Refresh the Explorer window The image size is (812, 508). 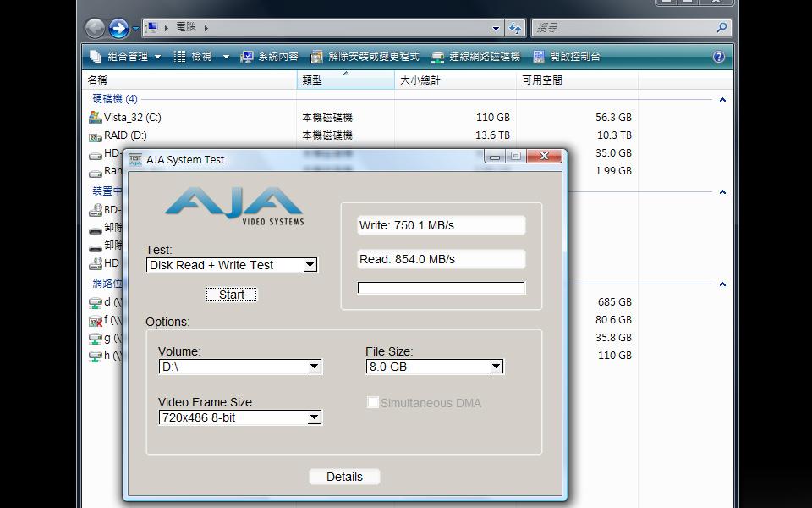click(x=515, y=28)
